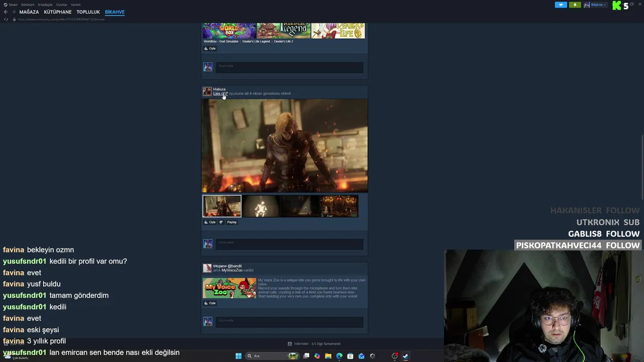This screenshot has height=362, width=644.
Task: Select the first Lies of P thumbnail
Action: tap(222, 206)
